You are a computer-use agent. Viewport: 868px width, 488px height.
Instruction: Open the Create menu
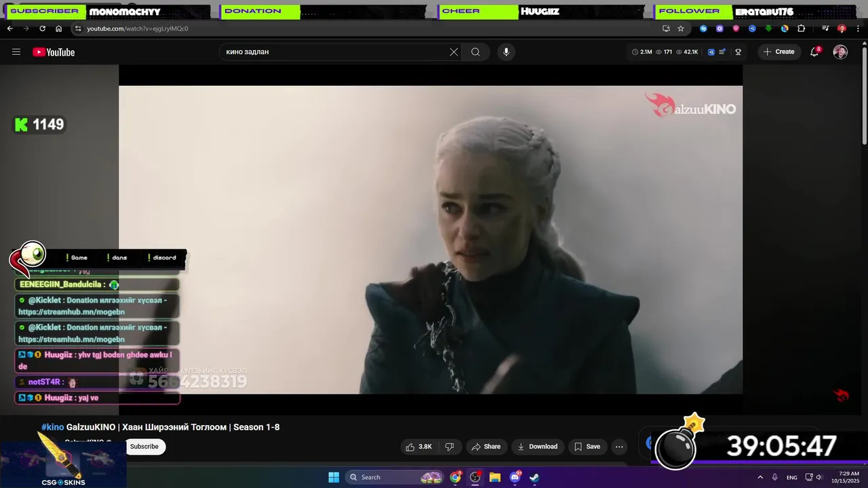tap(778, 52)
